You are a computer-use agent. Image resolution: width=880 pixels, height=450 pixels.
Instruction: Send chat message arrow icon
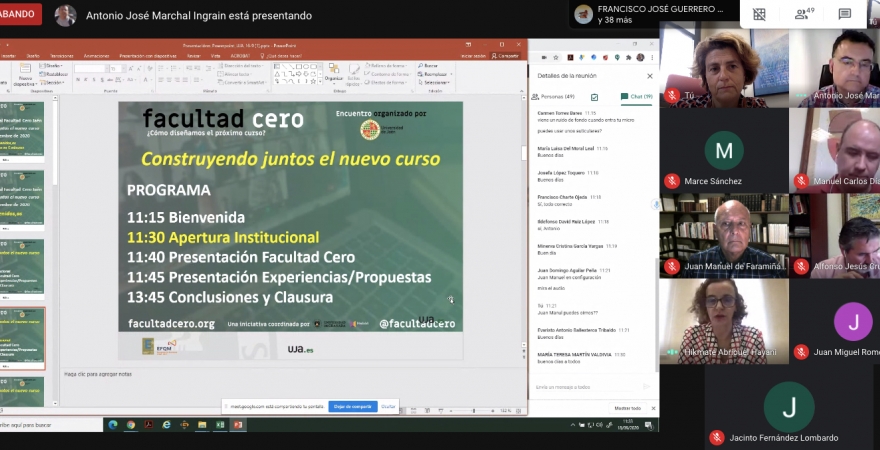647,387
